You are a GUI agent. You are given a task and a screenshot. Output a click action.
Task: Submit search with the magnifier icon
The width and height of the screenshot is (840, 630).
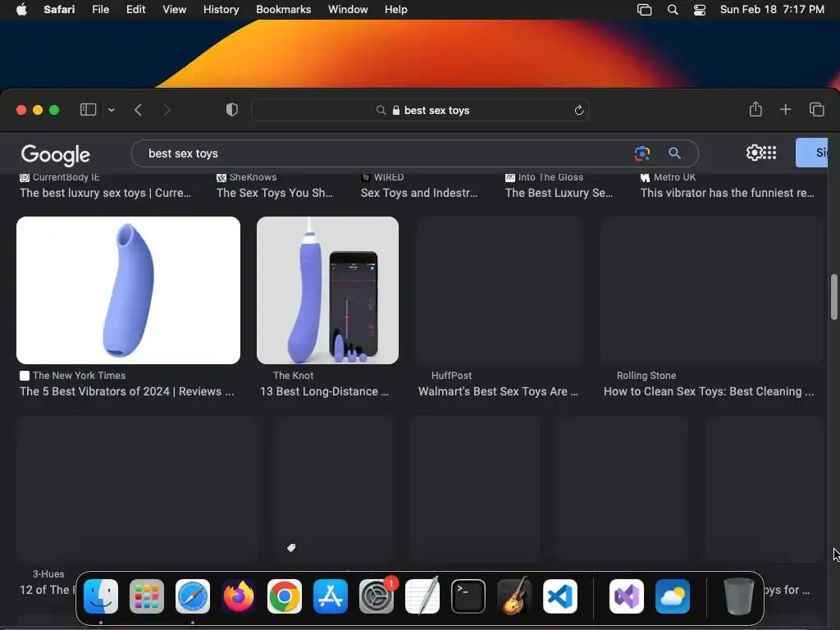[x=674, y=153]
